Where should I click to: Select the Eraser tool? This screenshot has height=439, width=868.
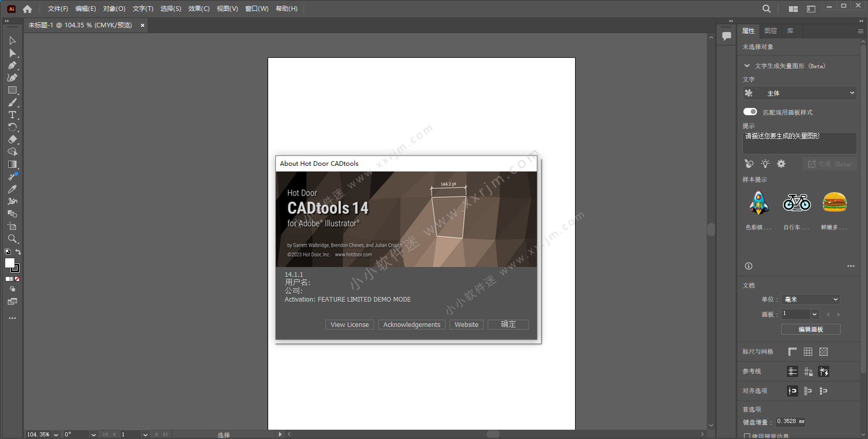click(12, 139)
